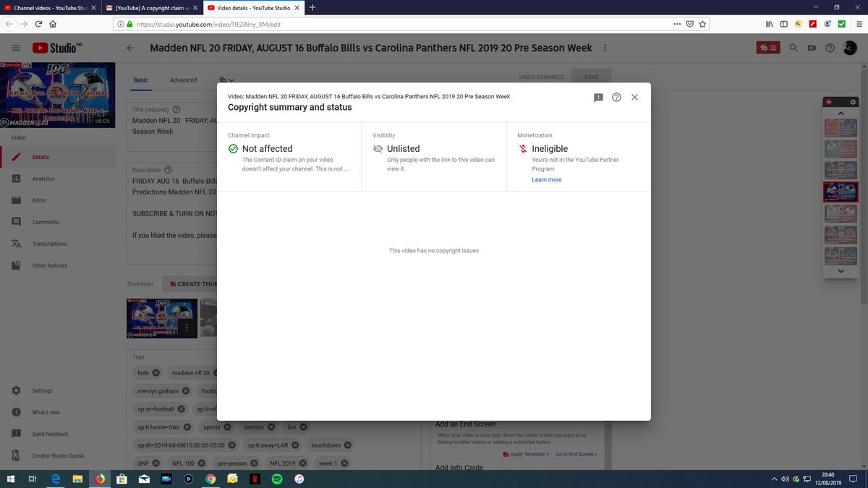Remove the sp:ti:away=LAR tag
This screenshot has height=488, width=868.
tap(295, 445)
